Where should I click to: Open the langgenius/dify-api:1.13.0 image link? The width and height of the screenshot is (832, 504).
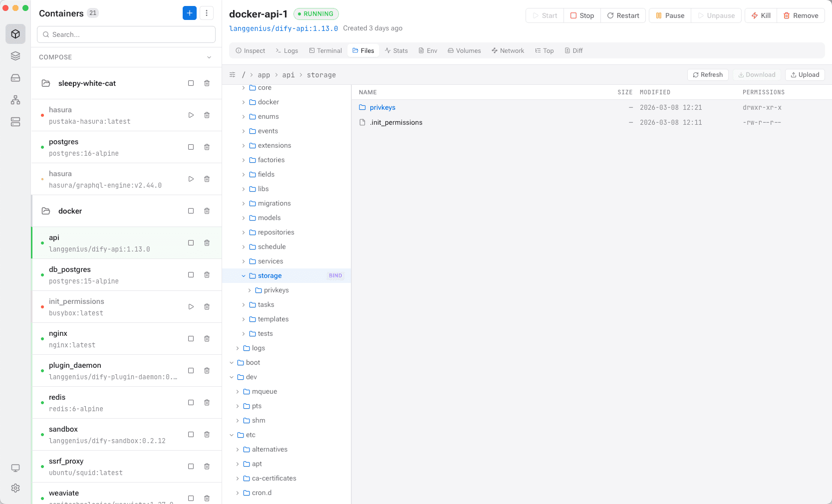click(283, 28)
